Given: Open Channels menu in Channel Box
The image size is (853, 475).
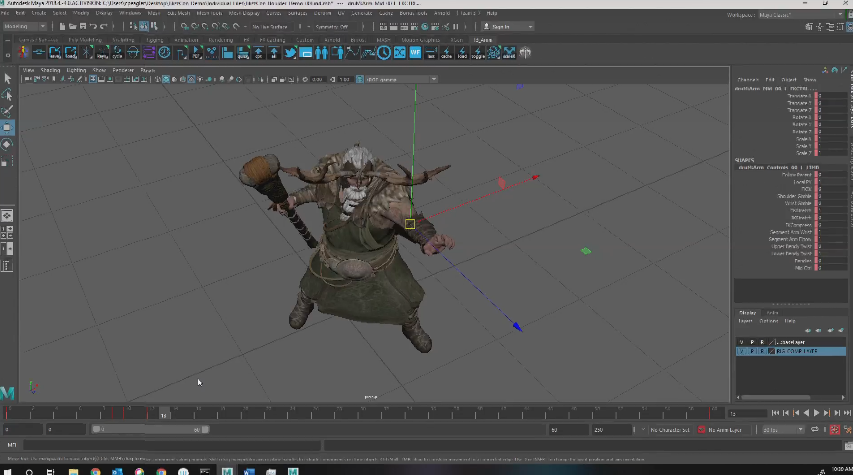Looking at the screenshot, I should (x=748, y=79).
